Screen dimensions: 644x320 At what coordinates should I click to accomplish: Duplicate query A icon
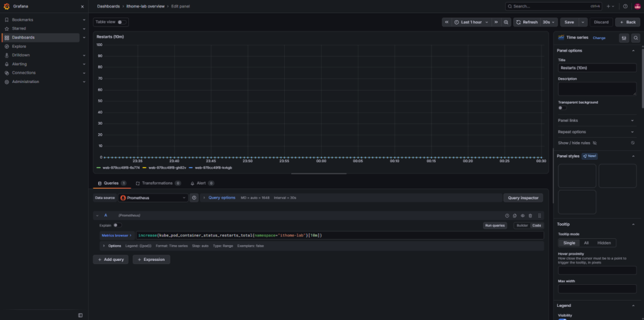click(x=514, y=216)
